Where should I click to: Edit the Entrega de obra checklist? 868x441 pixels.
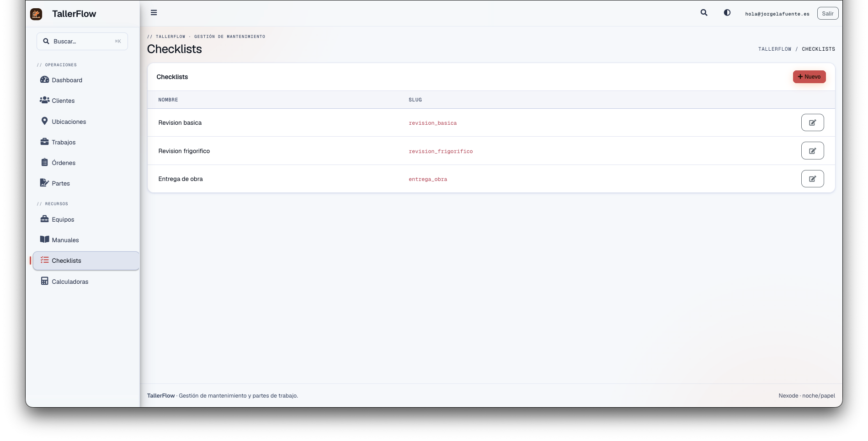[812, 179]
